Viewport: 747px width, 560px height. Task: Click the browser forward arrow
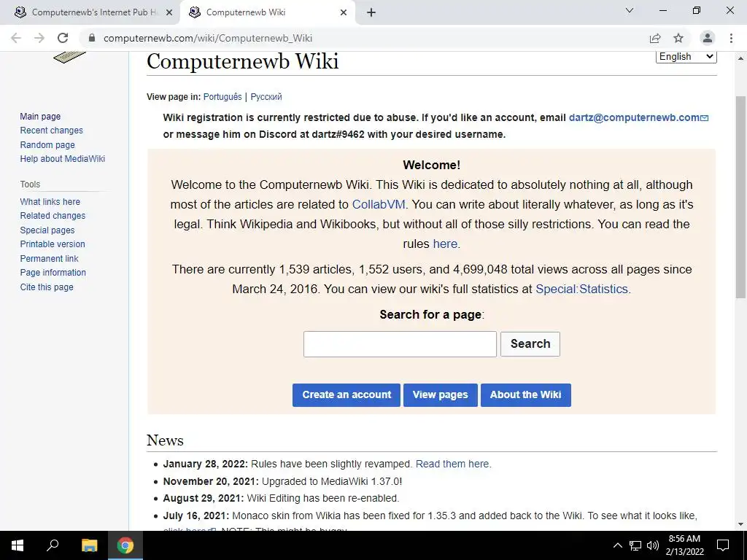click(39, 38)
